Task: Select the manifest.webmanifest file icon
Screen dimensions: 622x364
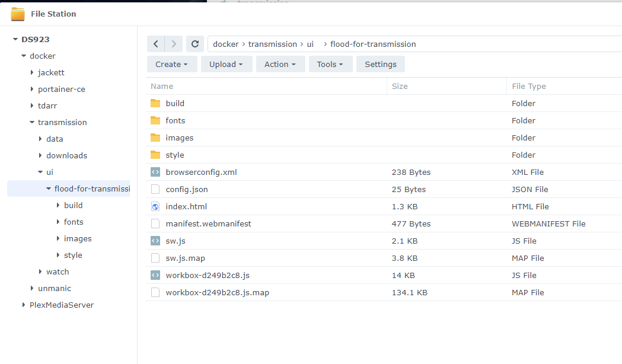Action: pos(155,223)
